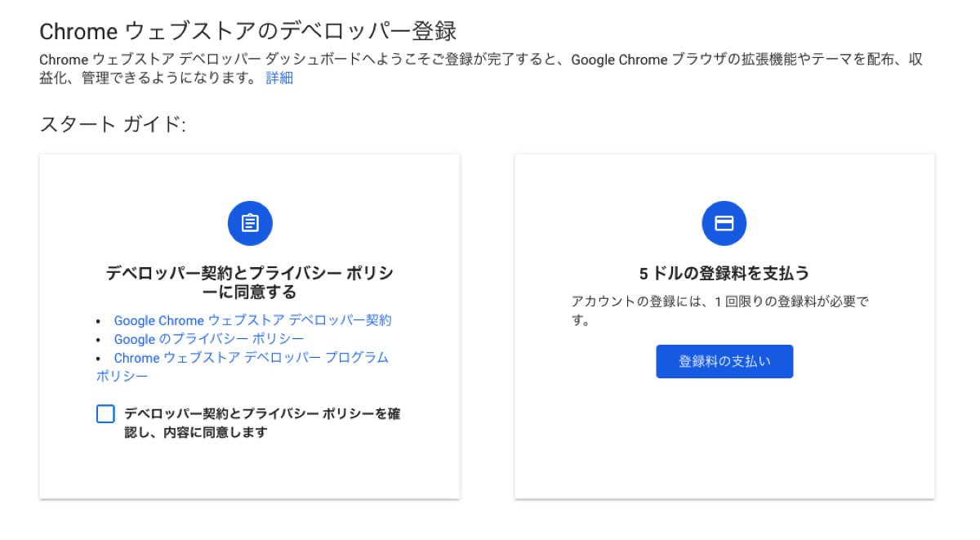Check the developer agreement consent checkbox
The image size is (980, 540).
coord(105,414)
